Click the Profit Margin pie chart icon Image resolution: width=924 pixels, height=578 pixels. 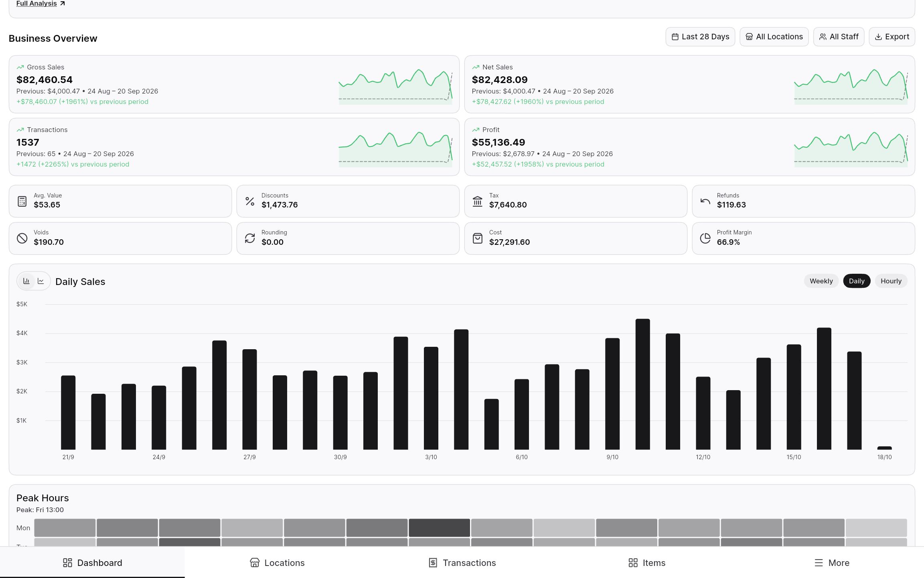coord(705,238)
